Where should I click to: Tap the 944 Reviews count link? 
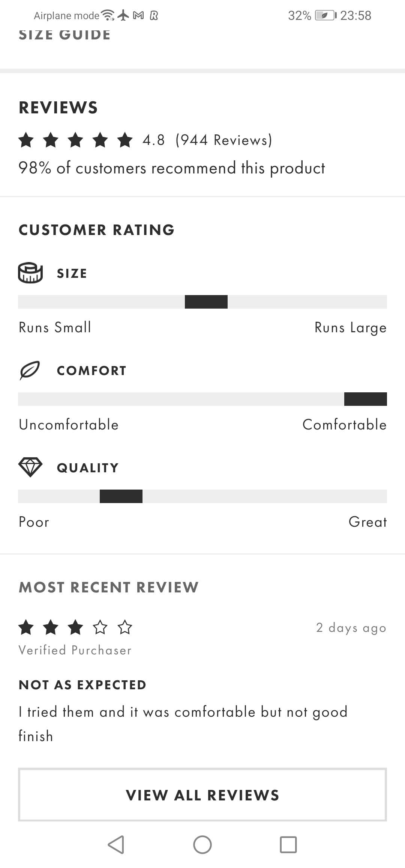point(223,140)
